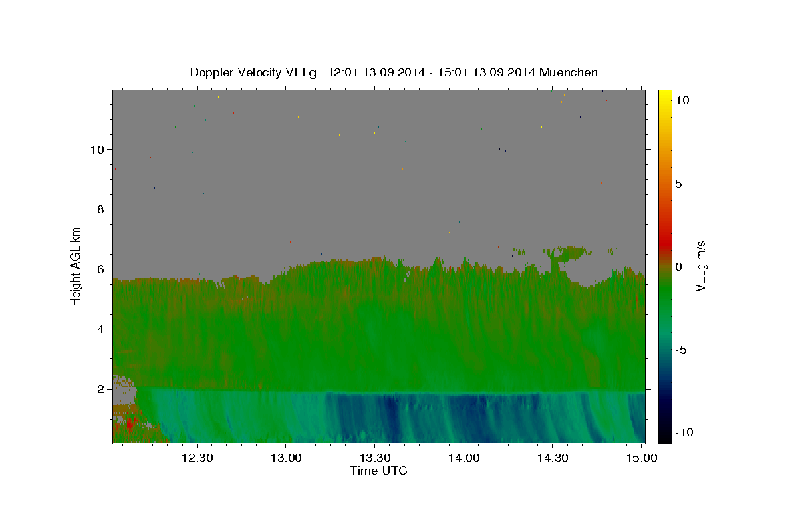Click the location label 'Muenchen'

(x=569, y=72)
